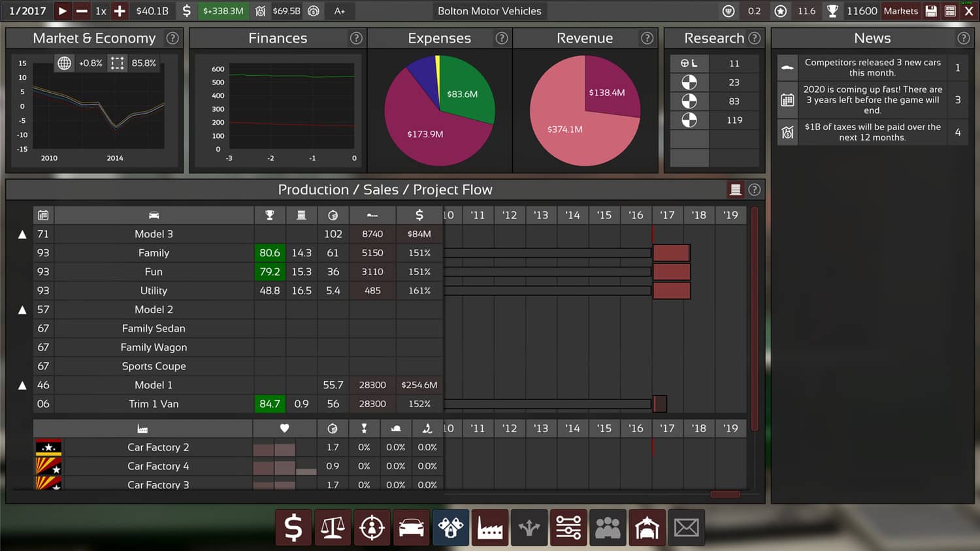Click the balance scales icon
The height and width of the screenshot is (551, 980).
tap(333, 527)
